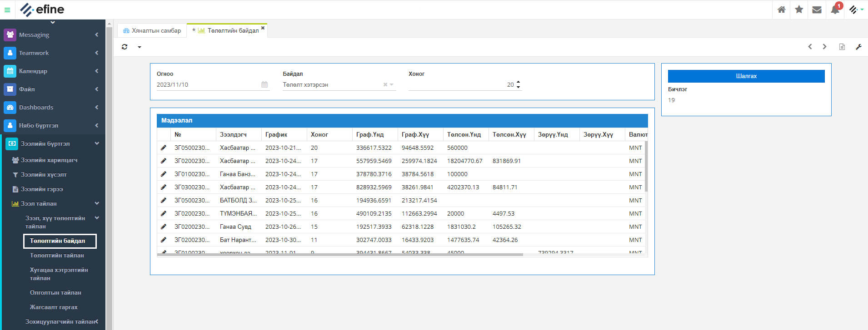Sort by Зээлдэгч column header

point(239,134)
